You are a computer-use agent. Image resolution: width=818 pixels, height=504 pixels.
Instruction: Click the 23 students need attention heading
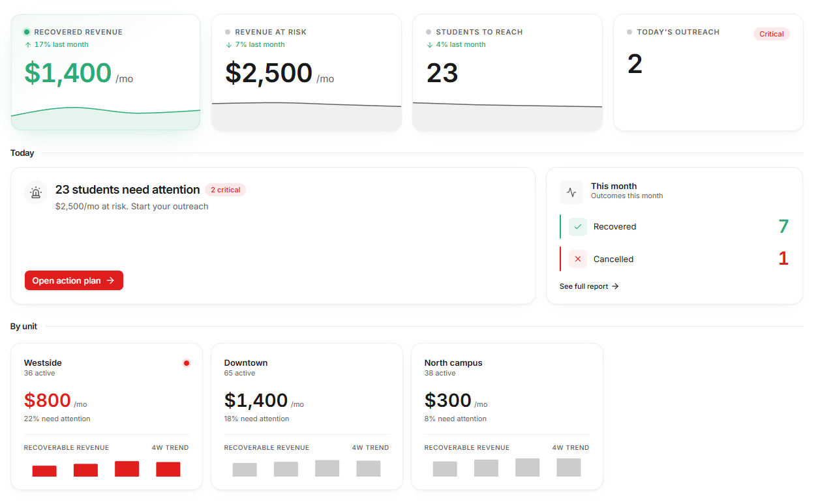click(128, 190)
